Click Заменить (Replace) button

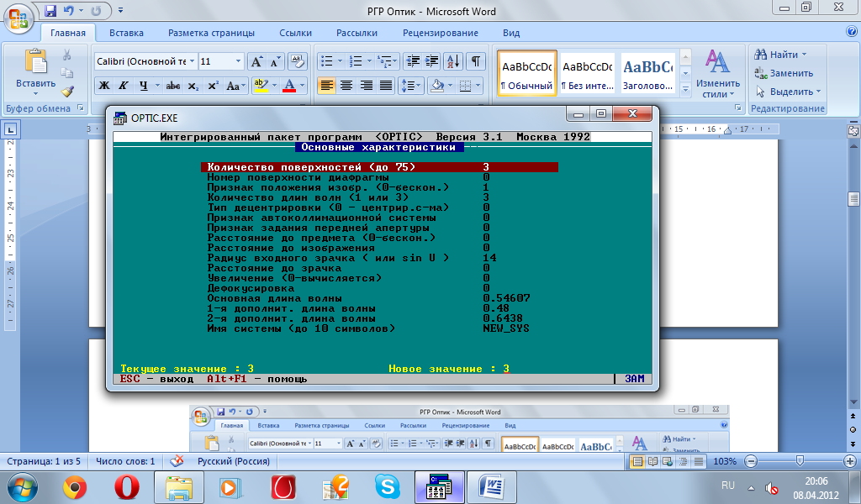coord(784,73)
